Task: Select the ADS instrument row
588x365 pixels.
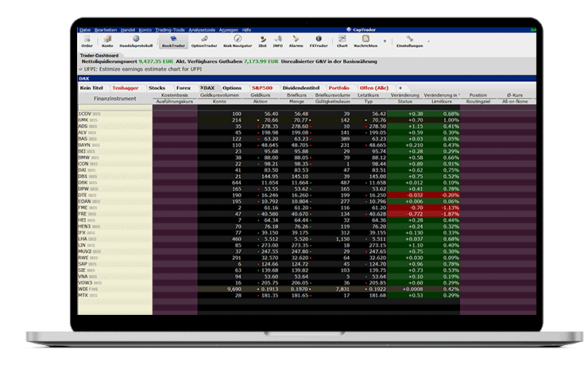Action: 307,126
